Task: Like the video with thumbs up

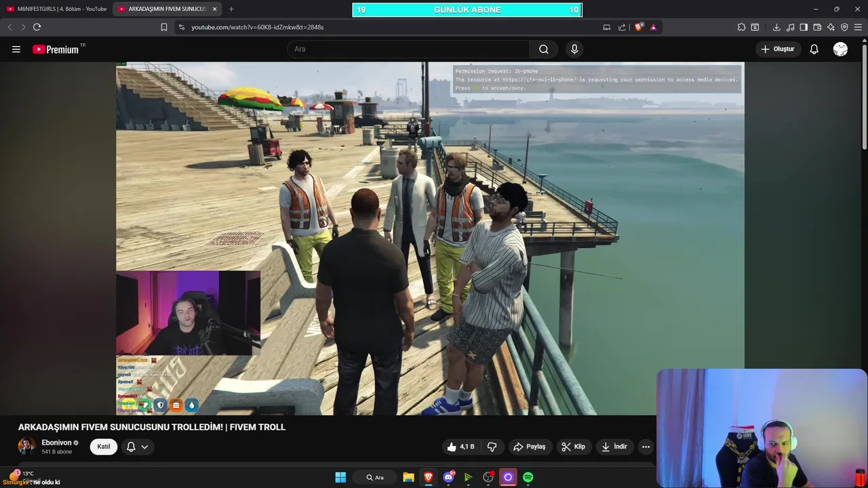Action: pos(460,447)
